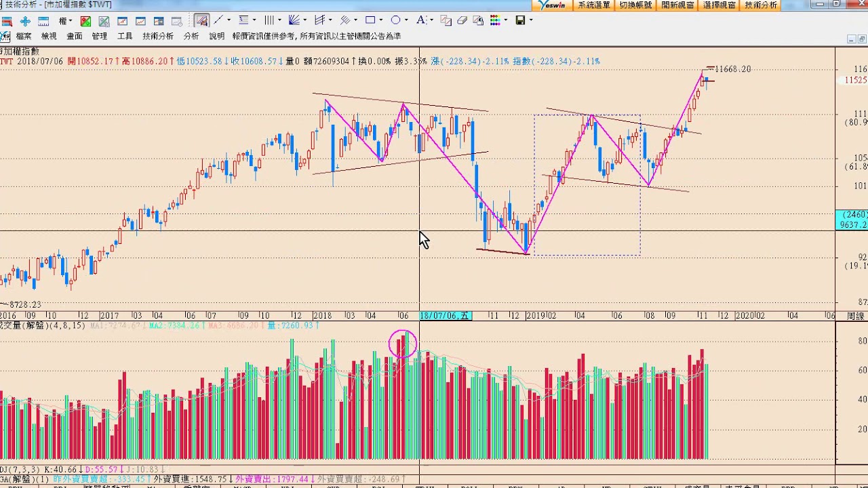
Task: Click the window layout icon beside crosshair
Action: click(x=43, y=21)
